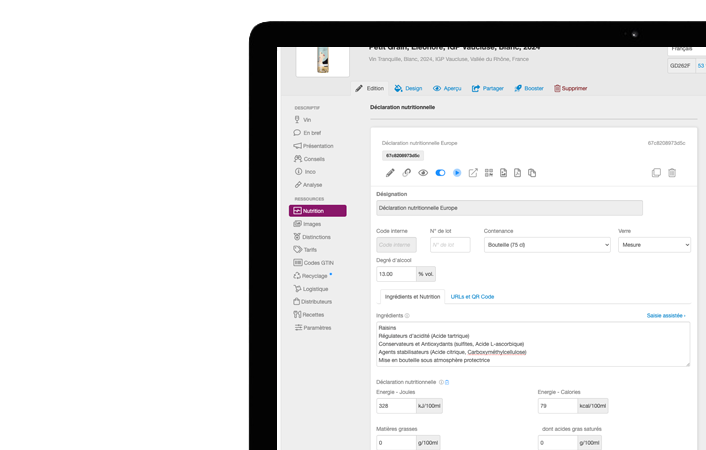Open Inco in sidebar
The height and width of the screenshot is (450, 706).
pyautogui.click(x=305, y=172)
